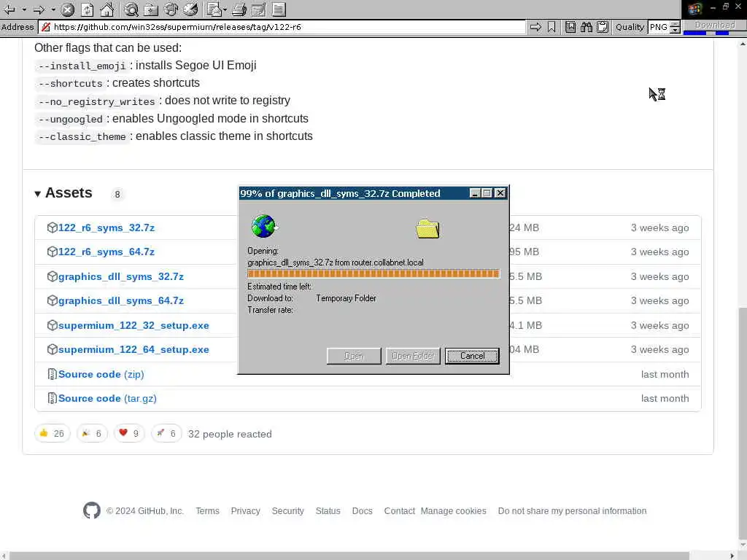The width and height of the screenshot is (747, 560).
Task: Click the saved page image icon
Action: click(570, 27)
